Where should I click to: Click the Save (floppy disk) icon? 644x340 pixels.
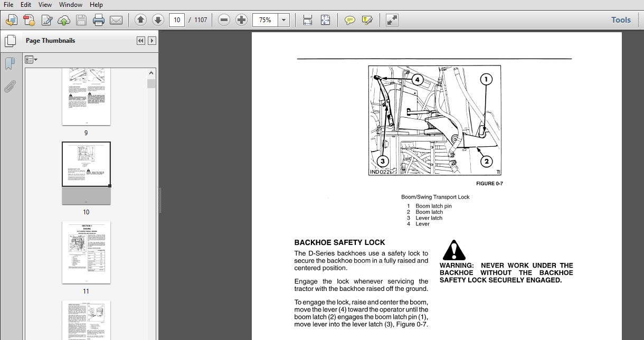81,20
